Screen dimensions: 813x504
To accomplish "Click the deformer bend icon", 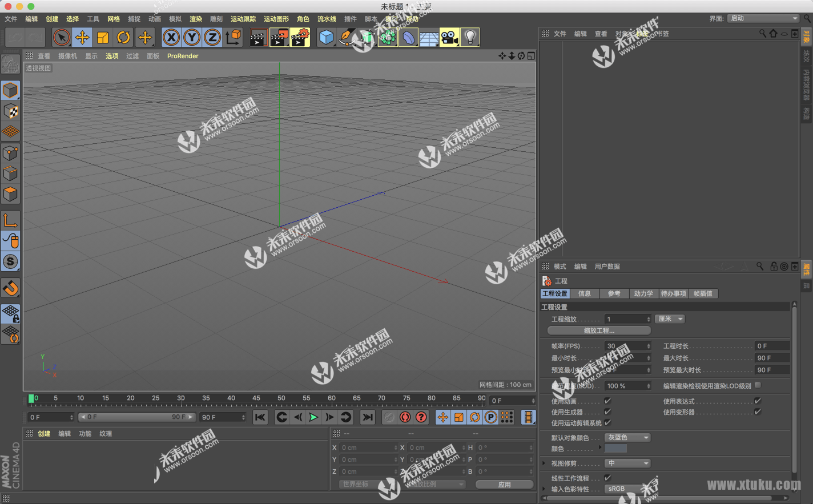I will pos(408,38).
